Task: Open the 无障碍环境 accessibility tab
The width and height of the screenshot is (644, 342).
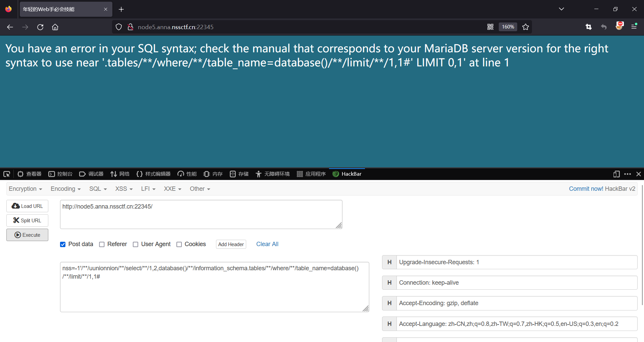Action: (x=273, y=174)
